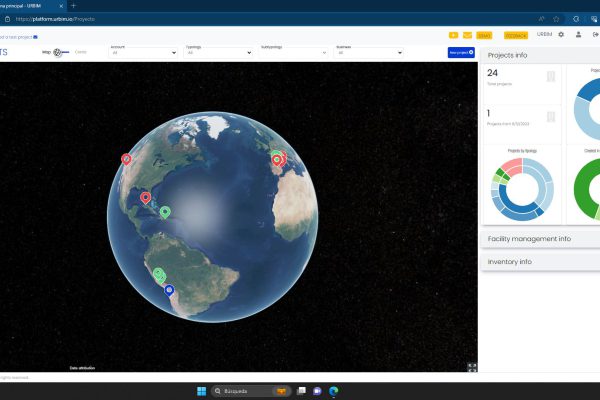Click the browser address bar
Screen dimensions: 600x400
268,19
